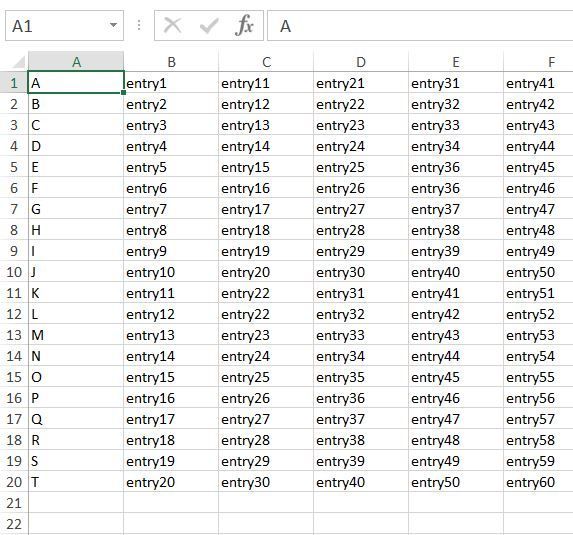Click cell with entry40 in column D
Screen dimensions: 573x535
(x=361, y=481)
